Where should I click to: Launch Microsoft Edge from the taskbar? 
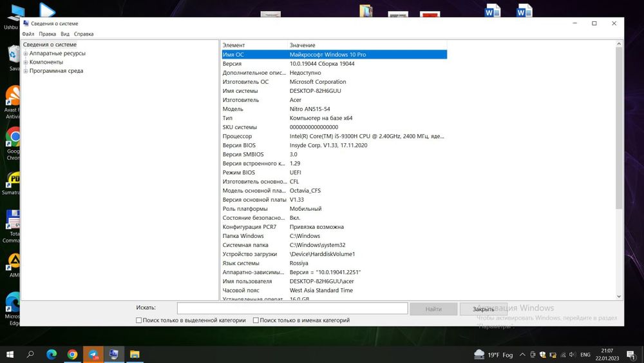point(52,355)
